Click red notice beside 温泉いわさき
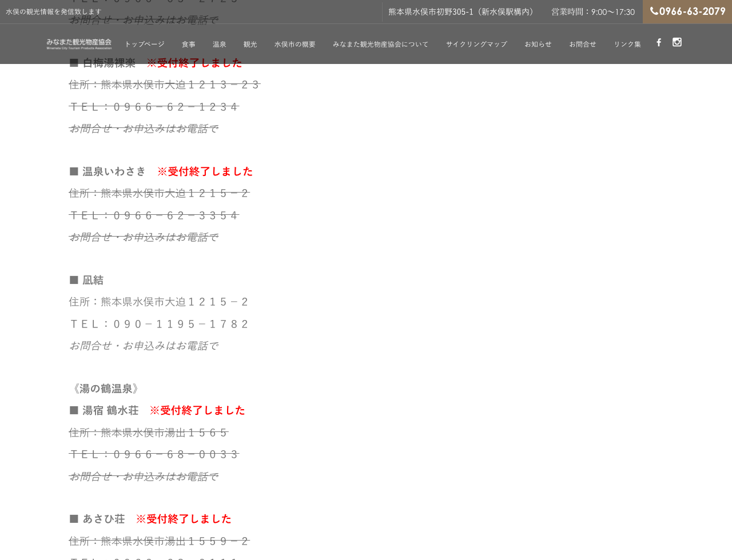Viewport: 732px width, 560px height. click(205, 171)
